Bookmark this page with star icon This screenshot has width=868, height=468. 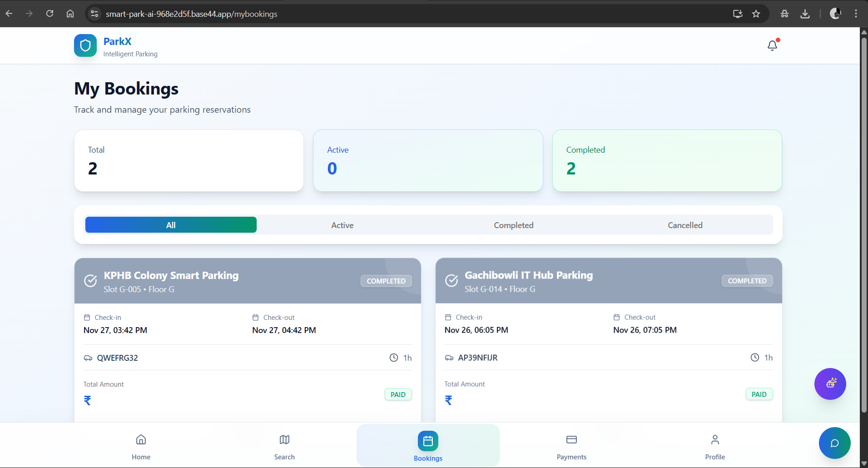click(756, 14)
